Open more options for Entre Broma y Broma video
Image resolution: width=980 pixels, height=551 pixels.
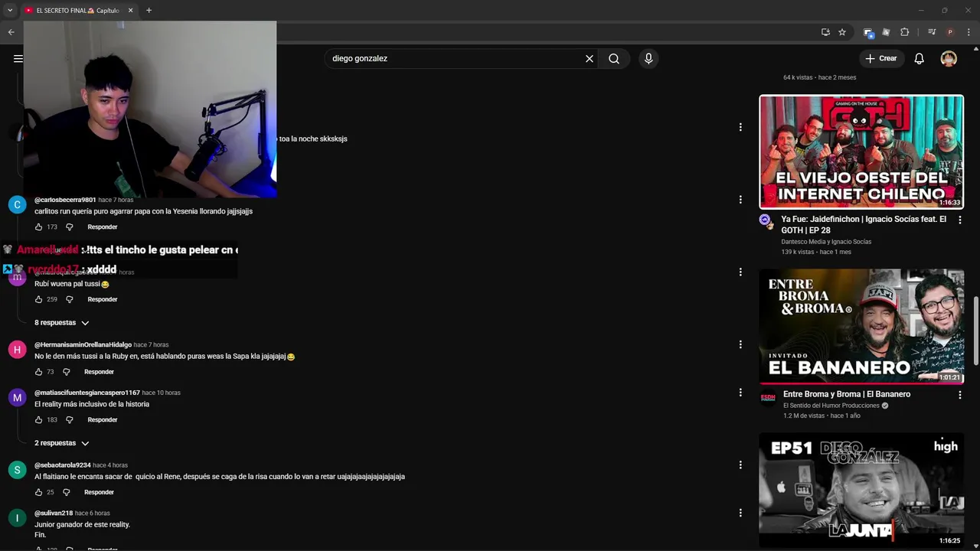click(x=959, y=395)
